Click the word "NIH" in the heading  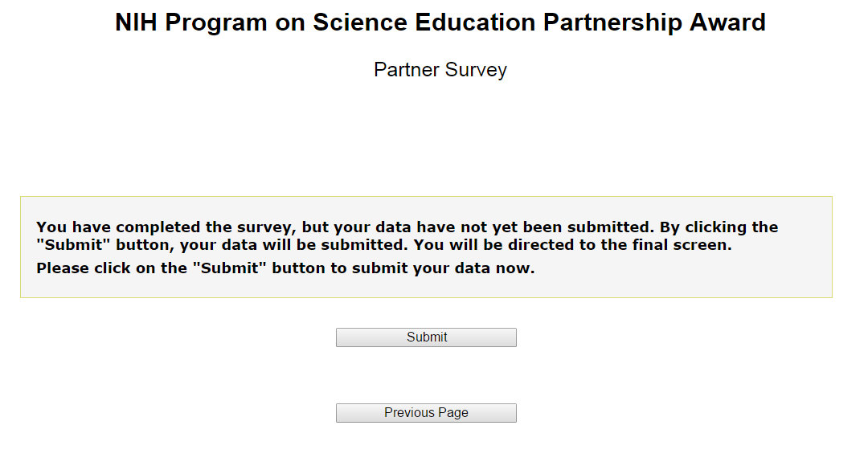(137, 22)
